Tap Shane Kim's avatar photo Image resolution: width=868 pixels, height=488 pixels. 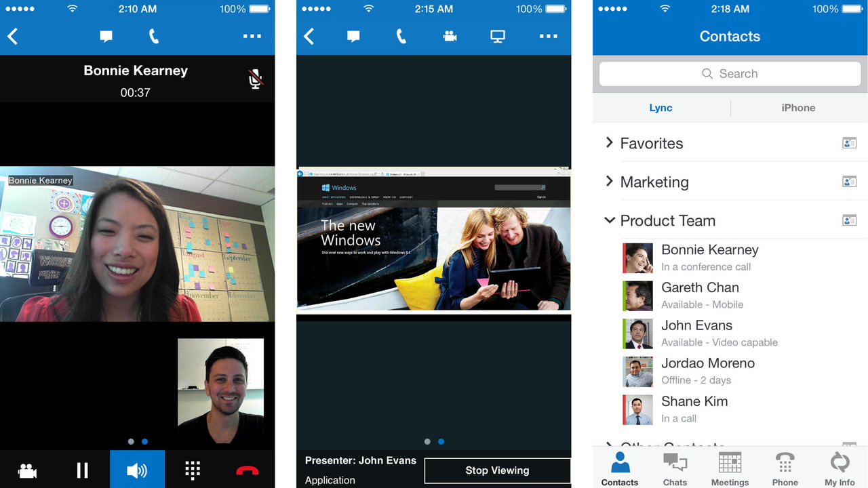click(x=637, y=410)
